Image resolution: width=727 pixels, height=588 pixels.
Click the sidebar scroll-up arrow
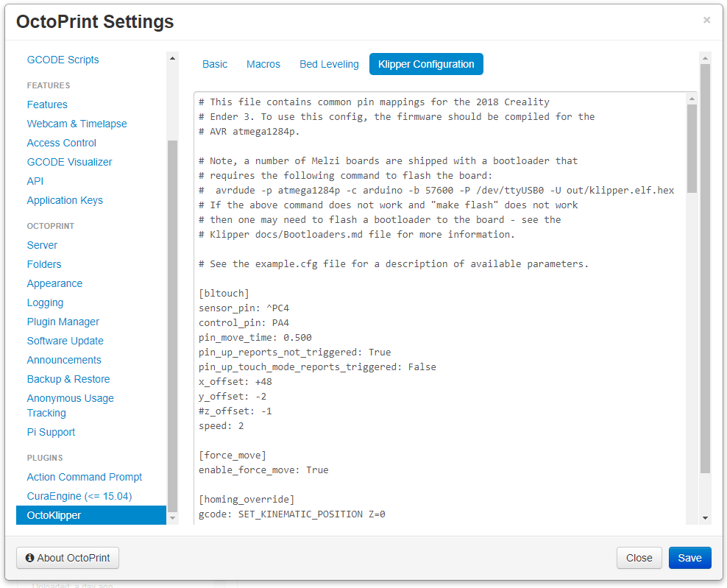[172, 58]
